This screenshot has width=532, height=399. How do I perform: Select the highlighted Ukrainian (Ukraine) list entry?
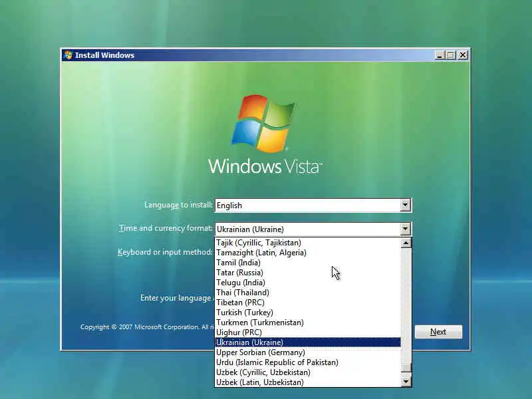pyautogui.click(x=308, y=342)
